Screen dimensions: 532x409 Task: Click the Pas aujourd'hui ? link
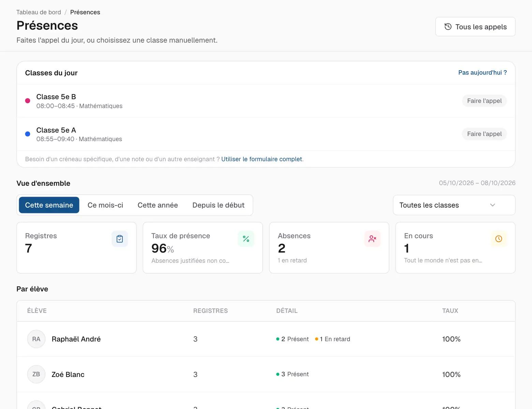[483, 73]
